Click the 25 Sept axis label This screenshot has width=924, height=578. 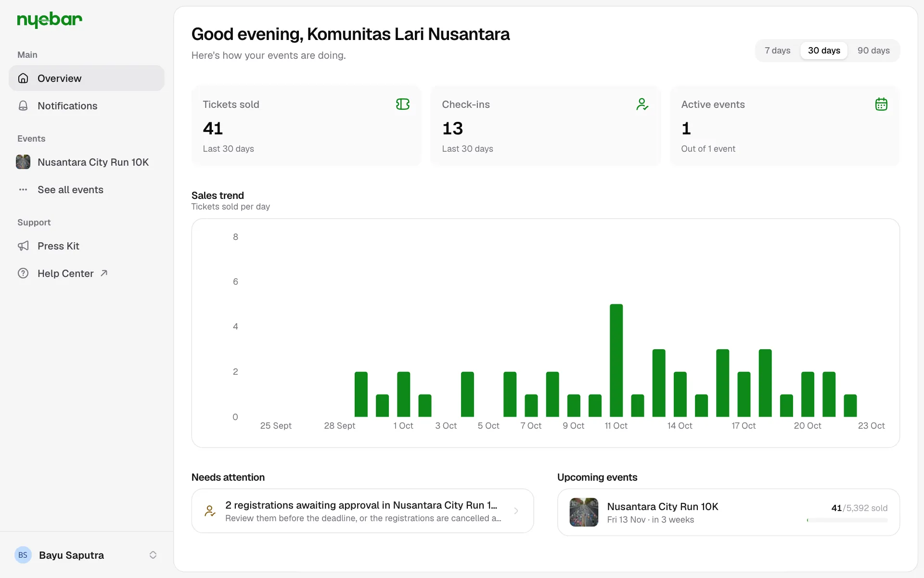tap(276, 426)
